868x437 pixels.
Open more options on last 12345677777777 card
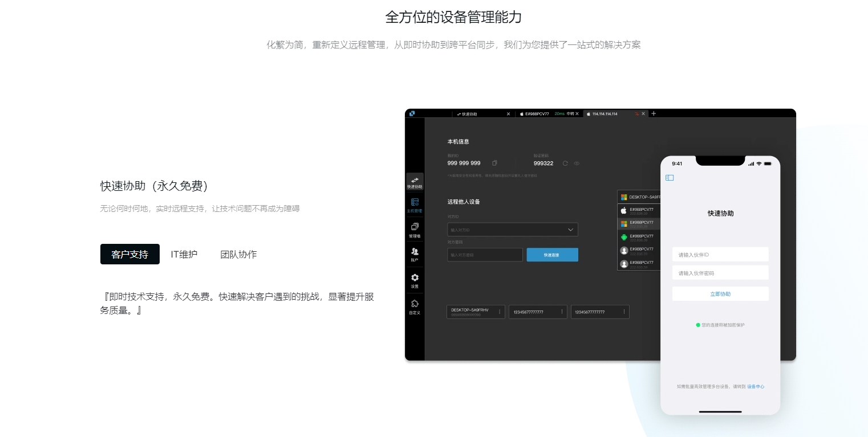click(624, 312)
